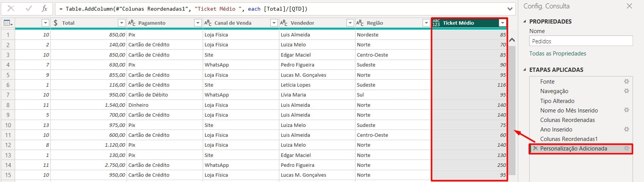Image resolution: width=644 pixels, height=182 pixels.
Task: Close the Config. Consulta pane
Action: tap(629, 6)
